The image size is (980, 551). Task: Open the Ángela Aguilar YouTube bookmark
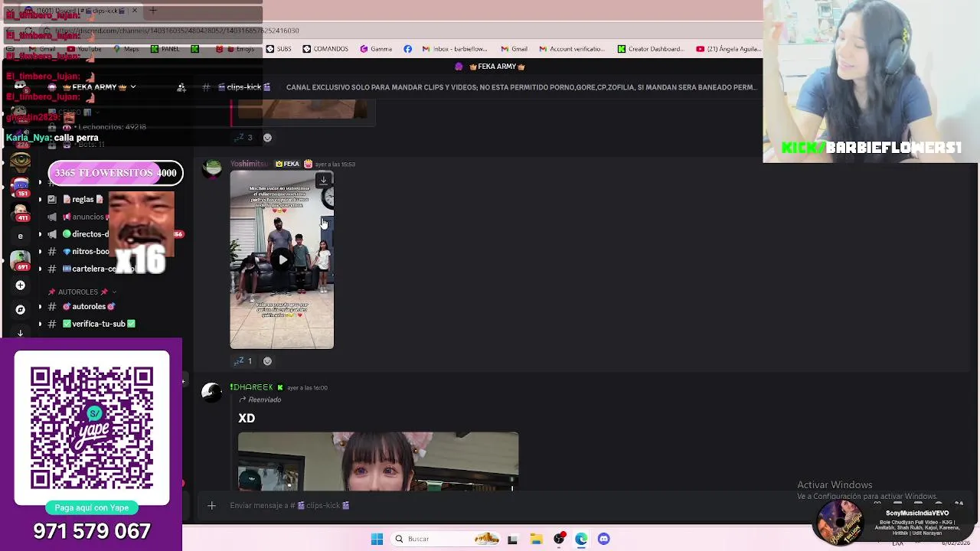(x=728, y=49)
